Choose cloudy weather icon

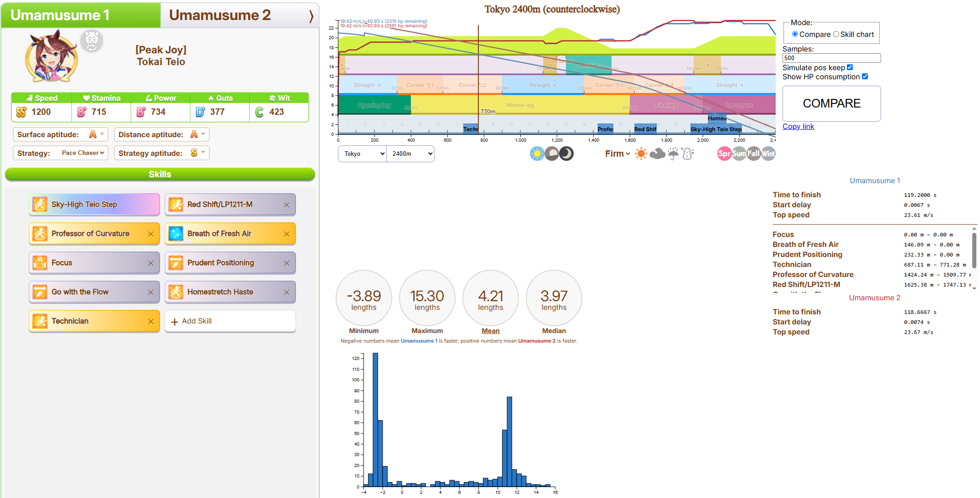[657, 154]
